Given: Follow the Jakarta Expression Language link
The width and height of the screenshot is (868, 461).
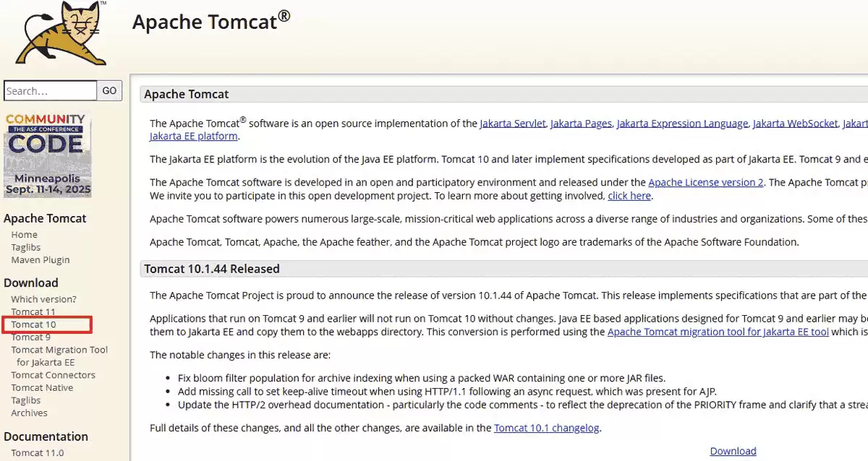Looking at the screenshot, I should point(682,124).
